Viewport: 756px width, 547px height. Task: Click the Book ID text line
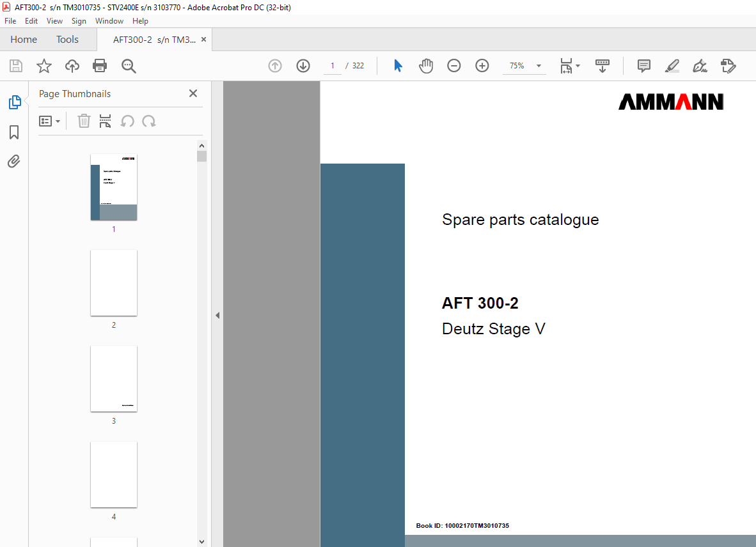pos(462,525)
